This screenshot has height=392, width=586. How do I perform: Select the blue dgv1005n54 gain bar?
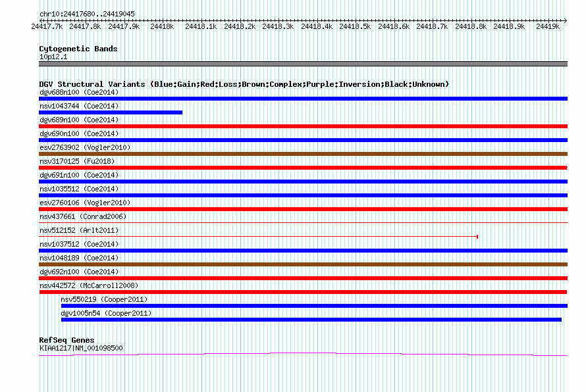click(x=311, y=320)
